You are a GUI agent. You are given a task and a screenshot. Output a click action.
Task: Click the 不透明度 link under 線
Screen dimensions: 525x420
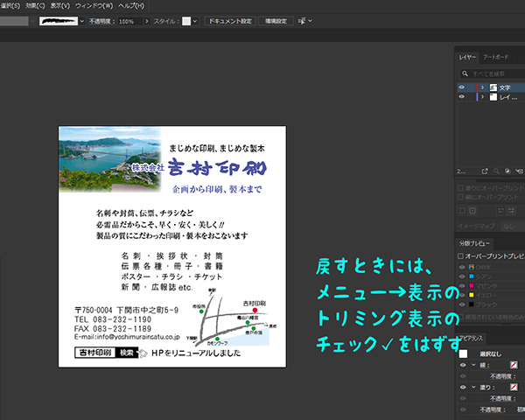(503, 376)
